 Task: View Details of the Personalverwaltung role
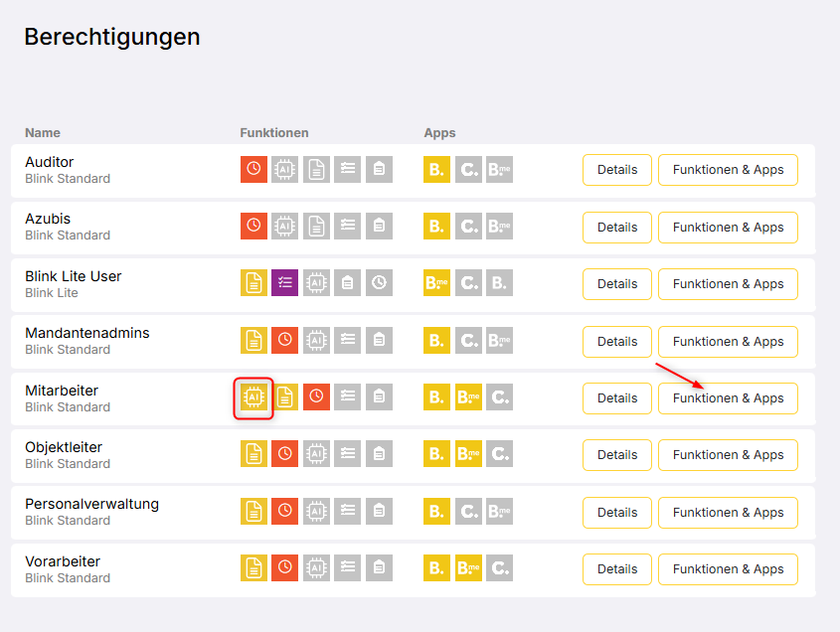pos(616,512)
